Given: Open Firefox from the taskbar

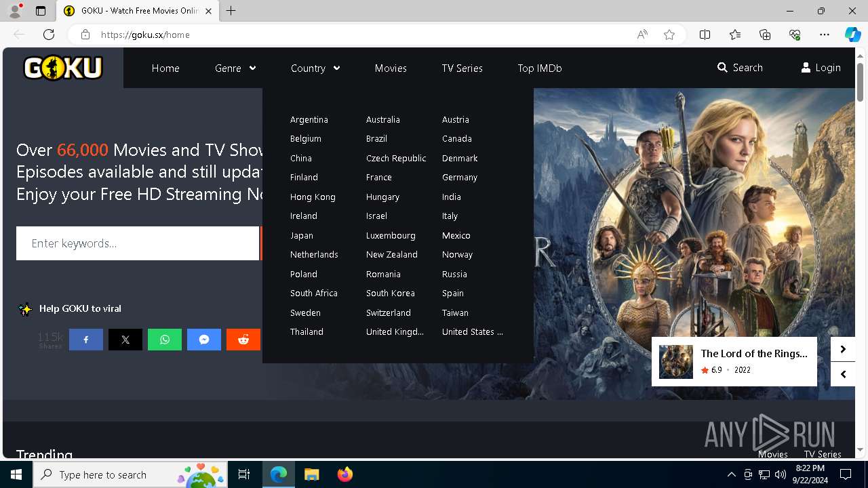Looking at the screenshot, I should point(345,474).
